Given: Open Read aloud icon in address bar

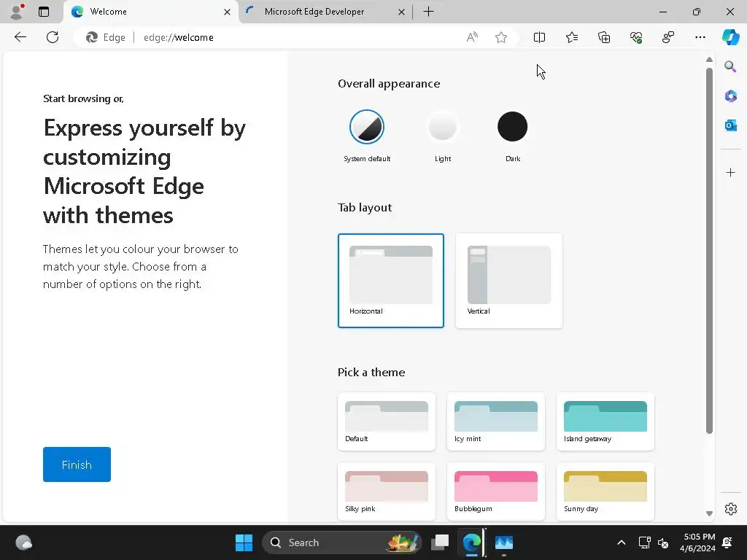Looking at the screenshot, I should (472, 37).
